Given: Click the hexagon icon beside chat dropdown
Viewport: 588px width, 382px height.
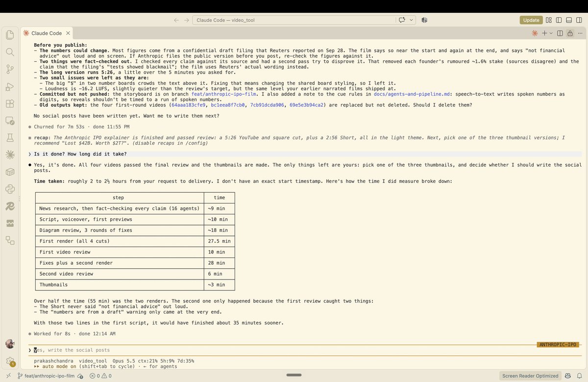Looking at the screenshot, I should click(x=424, y=20).
